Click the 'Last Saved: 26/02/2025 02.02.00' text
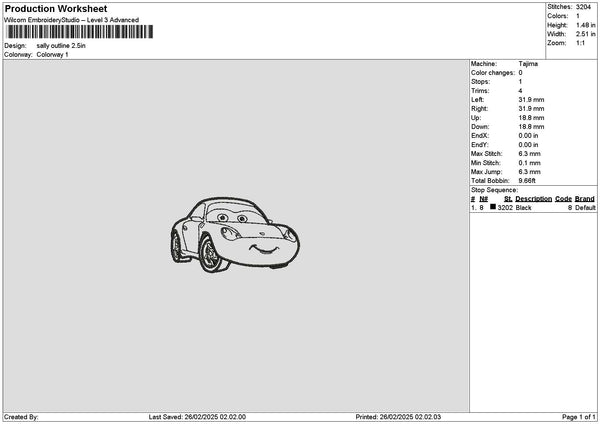600x424 pixels. (x=197, y=417)
